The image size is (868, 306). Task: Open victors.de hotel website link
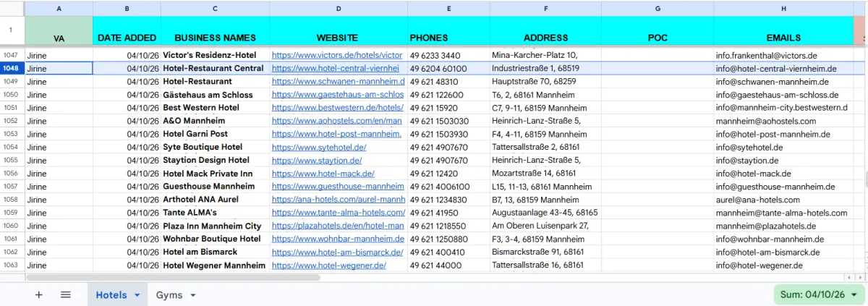[x=337, y=55]
